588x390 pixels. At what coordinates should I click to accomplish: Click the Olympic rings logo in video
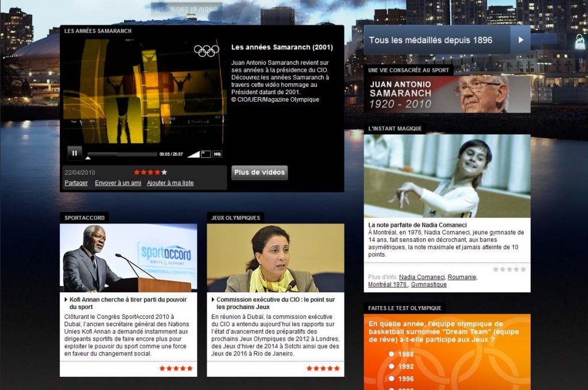click(206, 51)
